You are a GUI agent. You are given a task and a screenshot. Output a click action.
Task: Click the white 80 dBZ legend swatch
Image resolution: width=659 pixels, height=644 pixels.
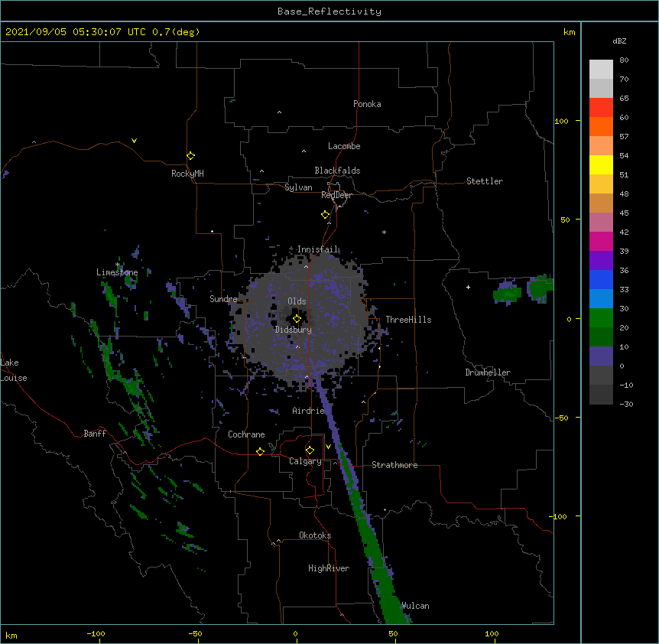[x=601, y=70]
